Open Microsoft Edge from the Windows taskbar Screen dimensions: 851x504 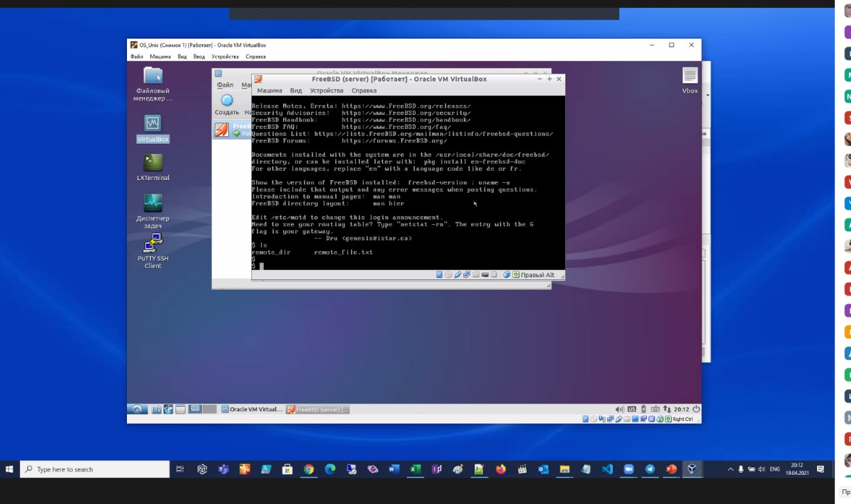tap(330, 469)
